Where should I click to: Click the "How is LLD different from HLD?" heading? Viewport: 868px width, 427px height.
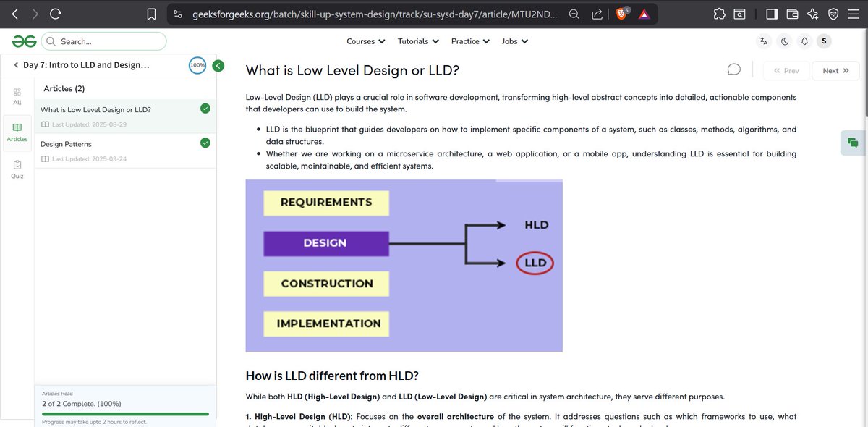[332, 376]
